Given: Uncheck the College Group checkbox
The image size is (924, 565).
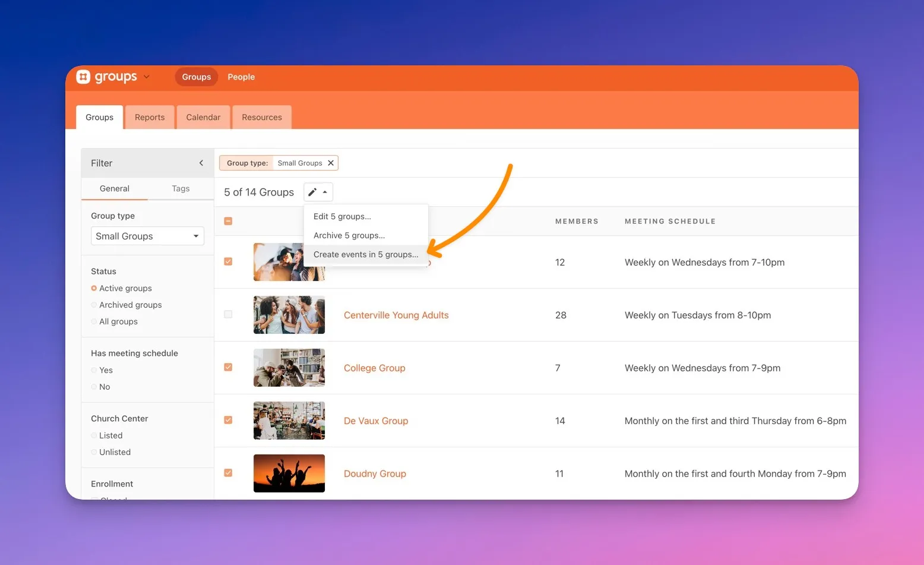Looking at the screenshot, I should (x=228, y=367).
